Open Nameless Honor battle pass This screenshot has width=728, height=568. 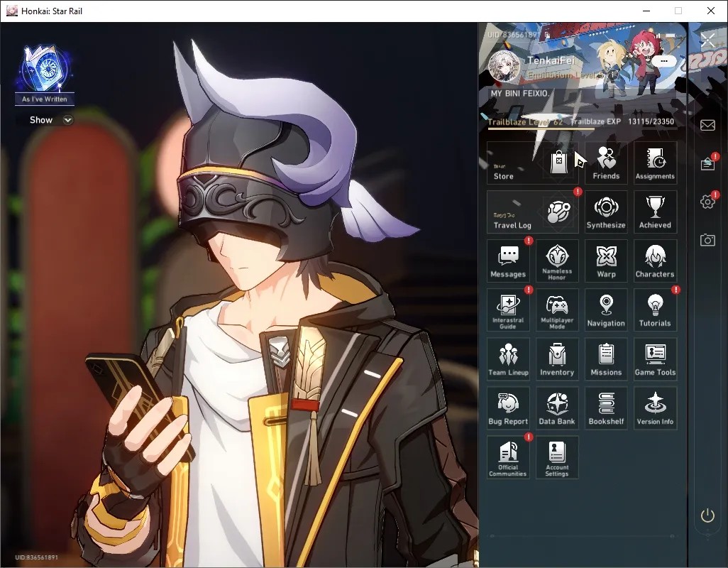click(x=557, y=261)
